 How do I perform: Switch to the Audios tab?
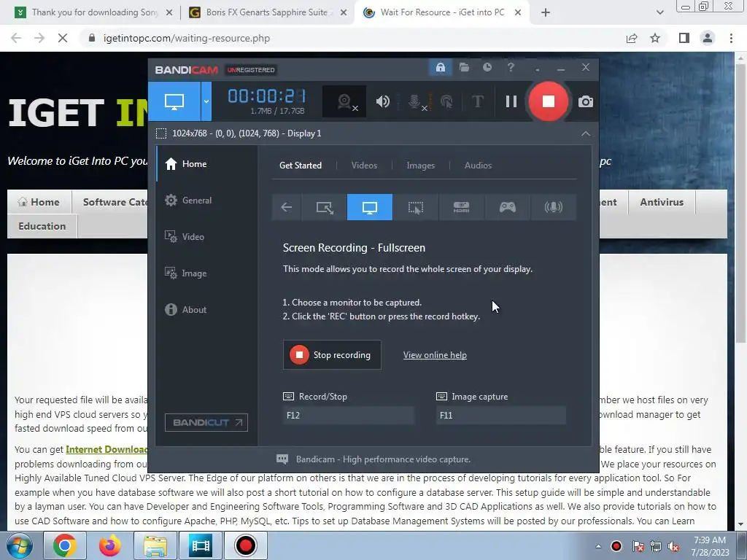478,166
